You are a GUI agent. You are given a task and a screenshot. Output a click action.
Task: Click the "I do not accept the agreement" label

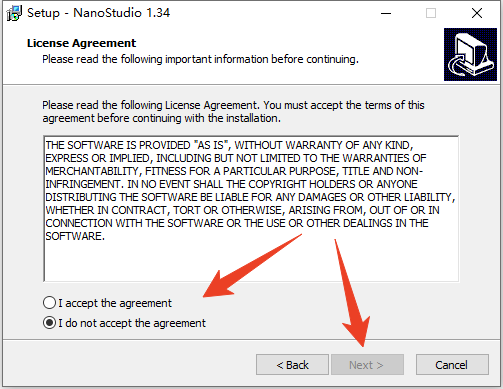click(132, 323)
